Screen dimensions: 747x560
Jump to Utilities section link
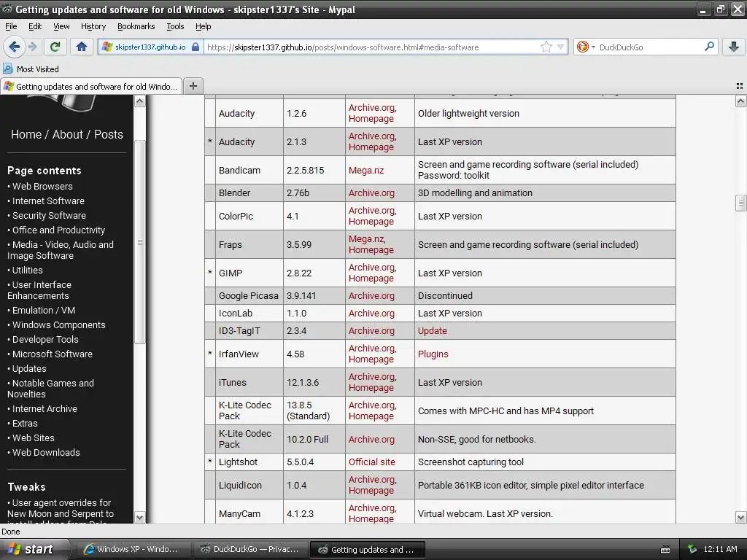point(27,270)
